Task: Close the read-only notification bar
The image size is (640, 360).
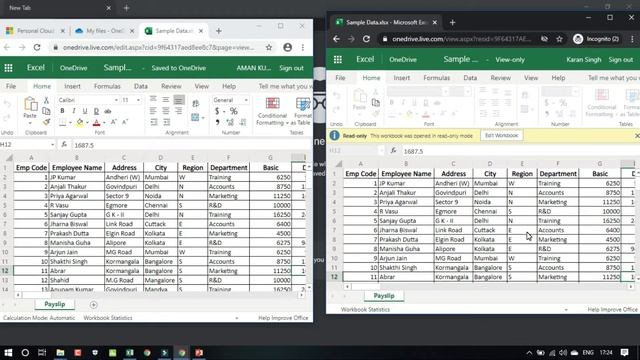Action: tap(637, 136)
